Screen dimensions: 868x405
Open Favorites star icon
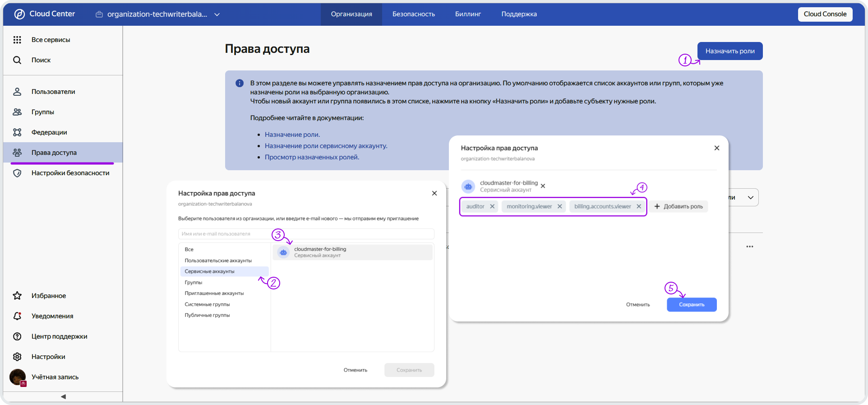(x=17, y=296)
